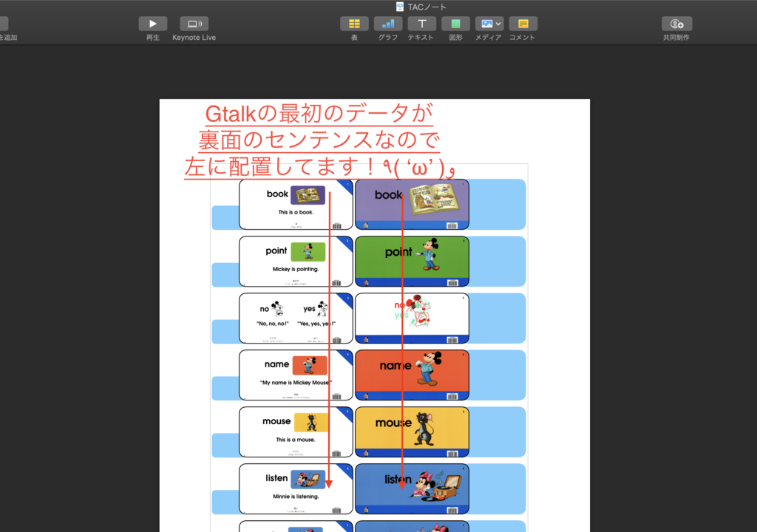Select the purple 'book' picture card

click(412, 204)
